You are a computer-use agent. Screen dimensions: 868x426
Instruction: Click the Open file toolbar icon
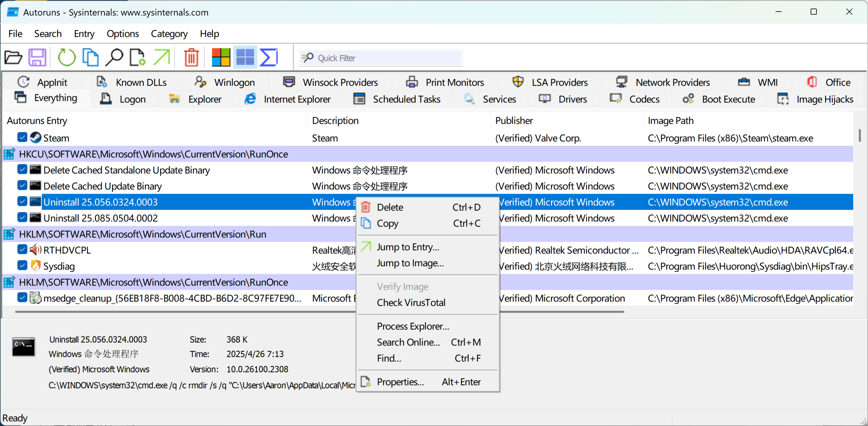13,58
